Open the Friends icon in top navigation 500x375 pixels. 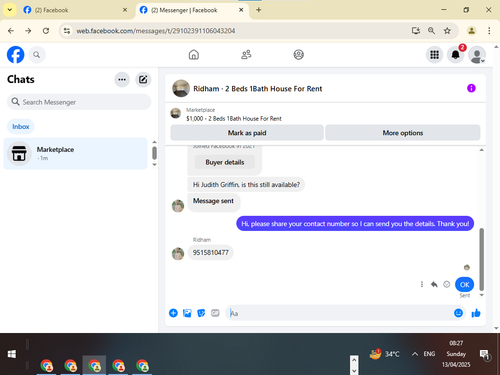click(x=246, y=55)
